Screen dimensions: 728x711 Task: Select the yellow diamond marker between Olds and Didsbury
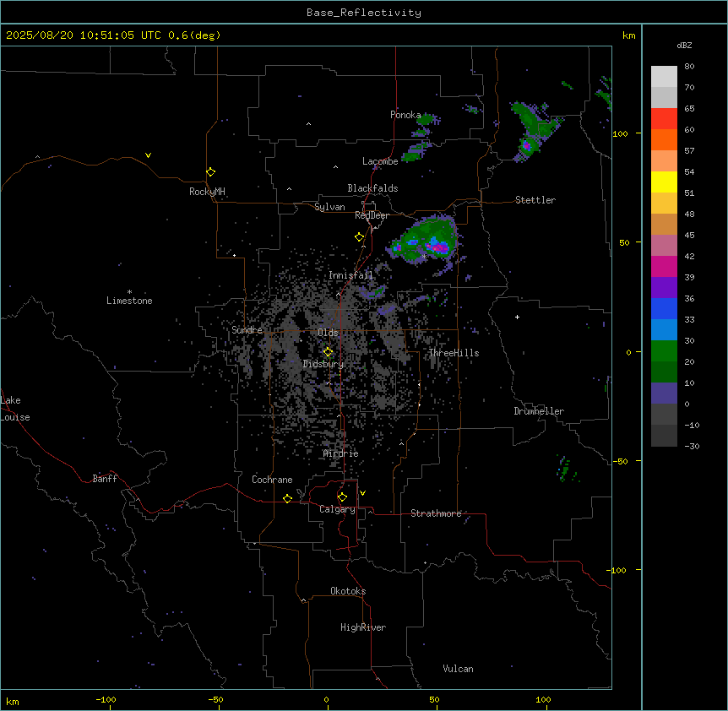[x=328, y=352]
